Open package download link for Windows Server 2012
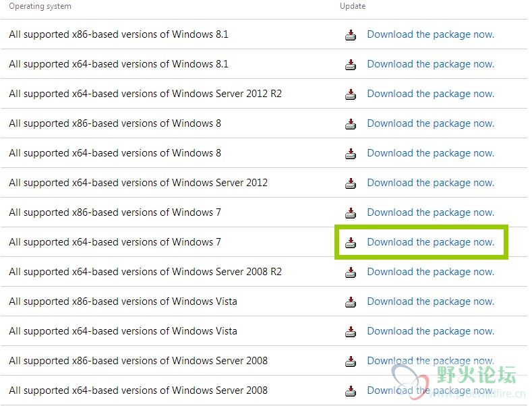Image resolution: width=532 pixels, height=406 pixels. (431, 183)
